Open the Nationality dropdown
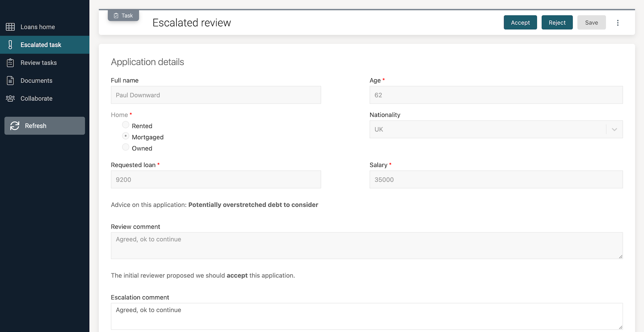 (496, 129)
